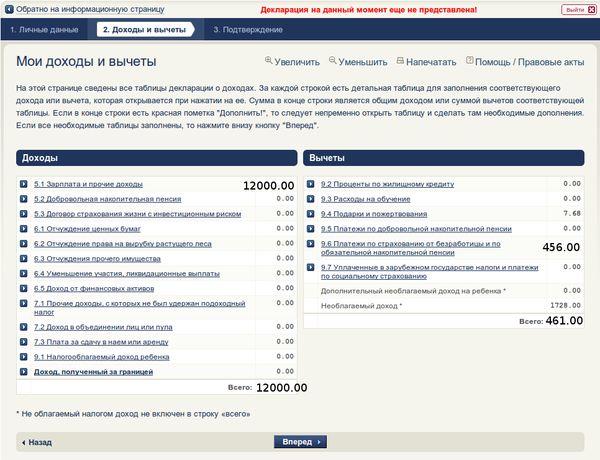Click the arrow icon beside 6.5 Доход от финансовых активов
This screenshot has height=460, width=600.
coord(24,288)
